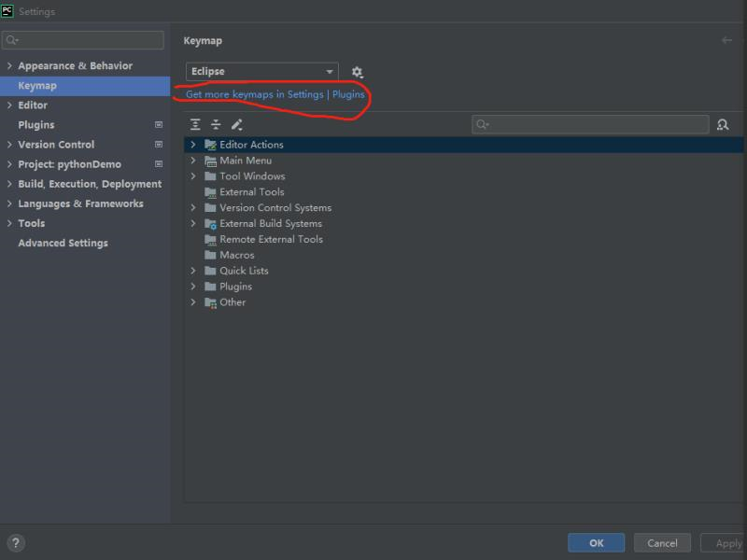The height and width of the screenshot is (560, 747).
Task: Click the Collapse All icon in the keymap toolbar
Action: coord(216,123)
